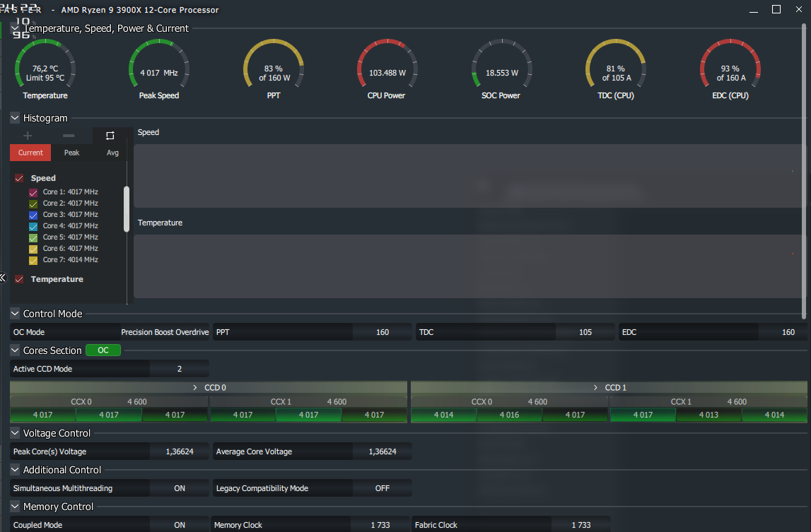Viewport: 811px width, 532px height.
Task: Collapse the Histogram section
Action: (x=15, y=117)
